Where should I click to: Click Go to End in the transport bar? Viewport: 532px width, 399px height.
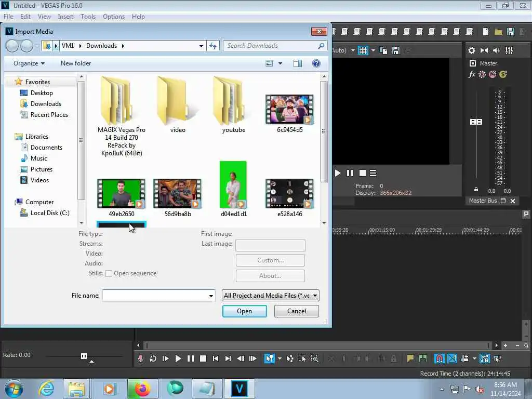pyautogui.click(x=228, y=358)
